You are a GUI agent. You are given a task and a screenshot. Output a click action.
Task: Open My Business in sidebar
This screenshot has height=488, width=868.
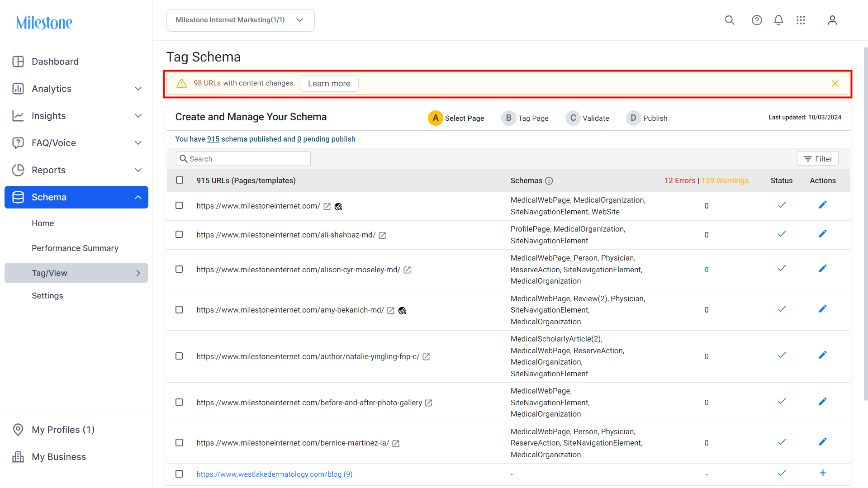pyautogui.click(x=59, y=457)
